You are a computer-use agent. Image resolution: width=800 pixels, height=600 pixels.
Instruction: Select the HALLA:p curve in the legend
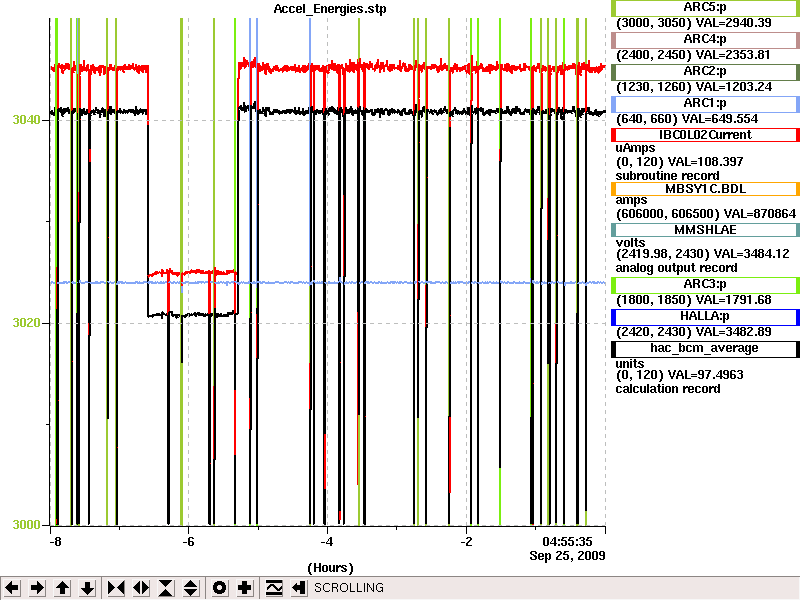pyautogui.click(x=705, y=317)
